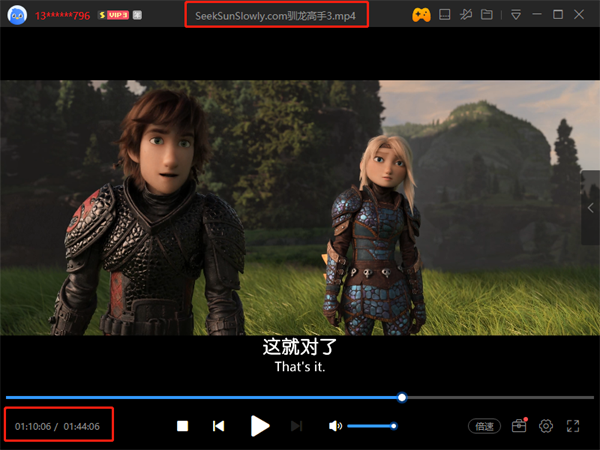Stop video playback
The width and height of the screenshot is (600, 450).
(183, 426)
